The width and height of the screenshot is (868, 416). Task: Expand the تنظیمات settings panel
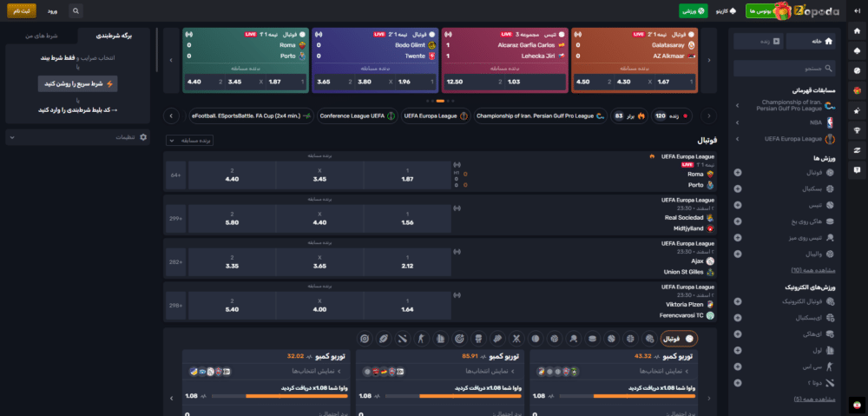point(77,137)
